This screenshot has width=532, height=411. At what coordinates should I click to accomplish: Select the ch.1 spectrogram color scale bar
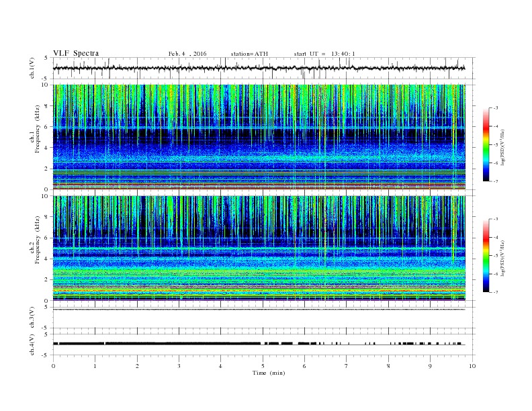(486, 144)
